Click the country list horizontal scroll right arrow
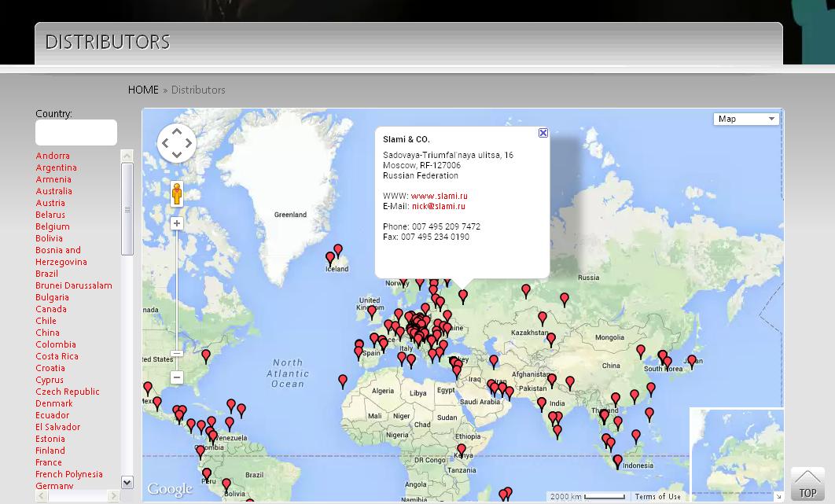 click(x=113, y=496)
